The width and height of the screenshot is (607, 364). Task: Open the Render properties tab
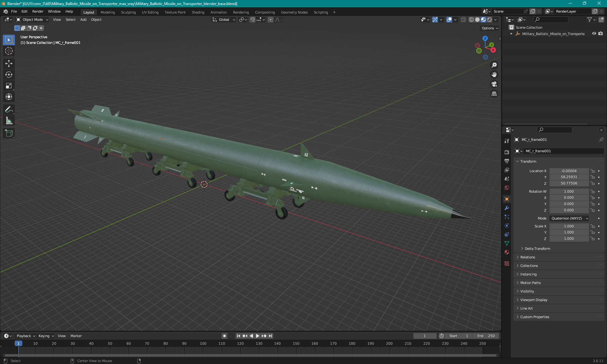coord(507,152)
